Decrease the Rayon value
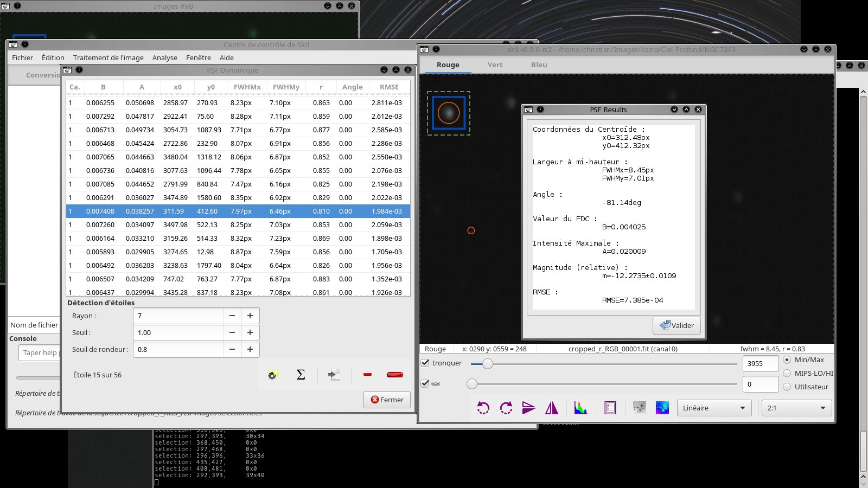This screenshot has height=488, width=868. coord(232,316)
